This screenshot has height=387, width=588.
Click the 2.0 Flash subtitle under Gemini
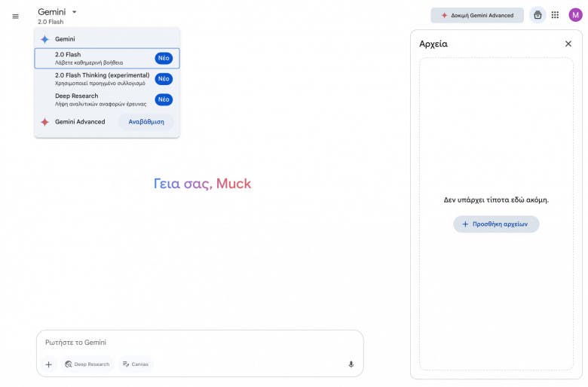click(x=51, y=22)
